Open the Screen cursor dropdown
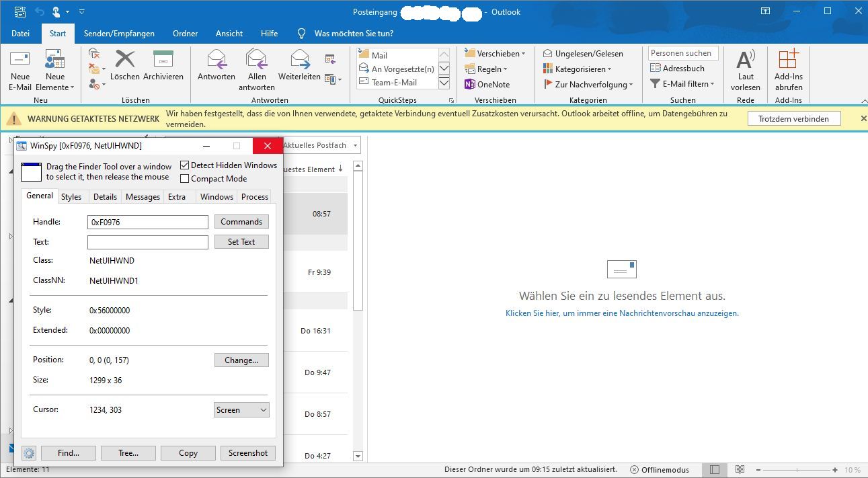The image size is (868, 478). [x=241, y=410]
